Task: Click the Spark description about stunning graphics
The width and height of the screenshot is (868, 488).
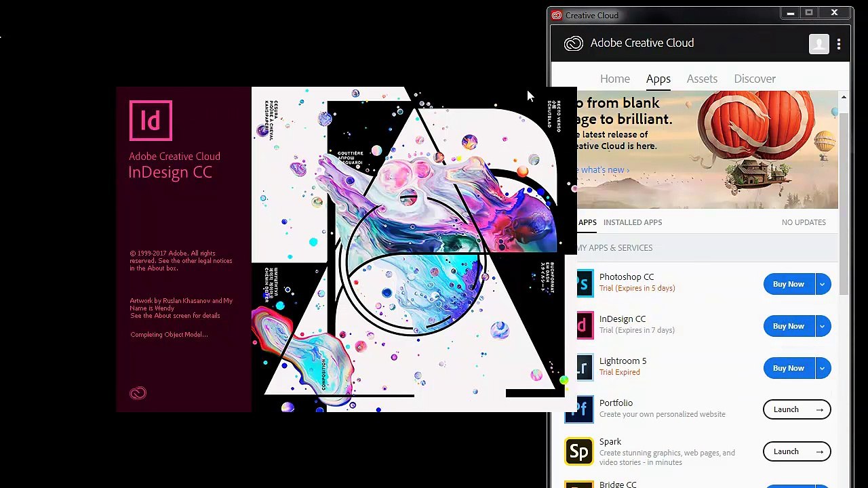Action: coord(667,457)
